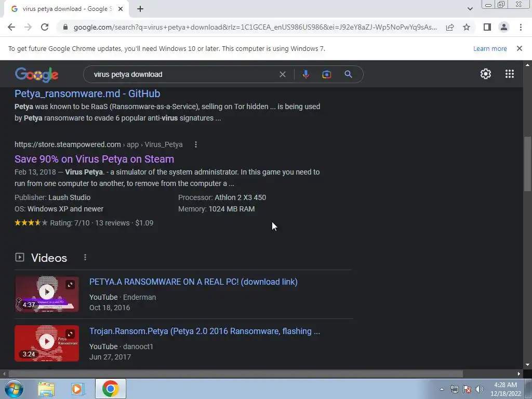This screenshot has width=532, height=399.
Task: Expand preview on the 3:24 video thumbnail
Action: [x=70, y=334]
